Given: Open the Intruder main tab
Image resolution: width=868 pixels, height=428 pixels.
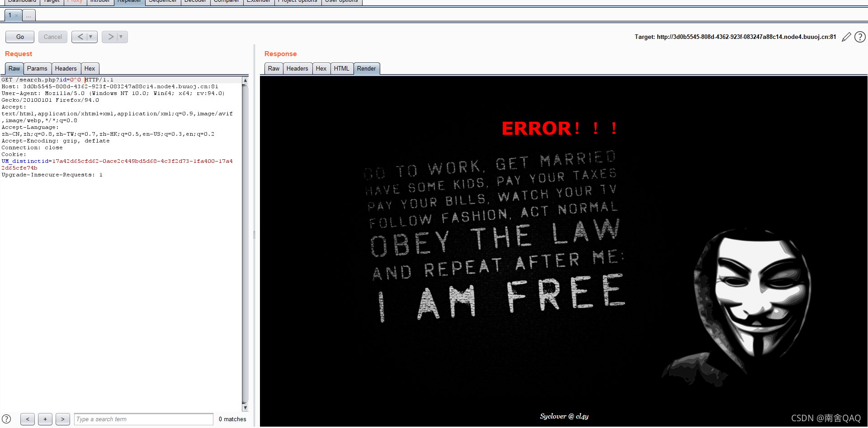Looking at the screenshot, I should coord(100,2).
